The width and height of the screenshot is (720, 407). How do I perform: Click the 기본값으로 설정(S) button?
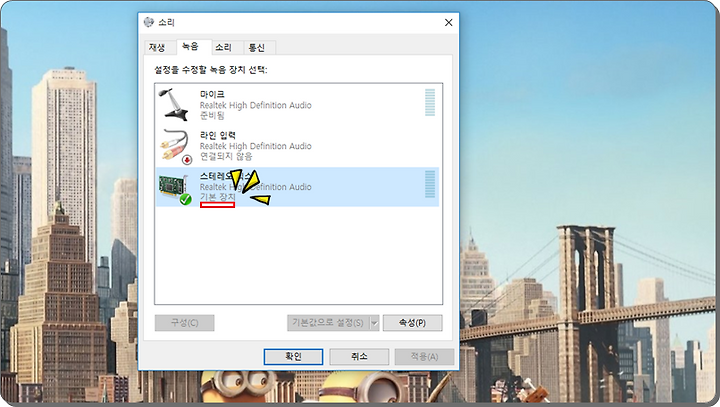click(328, 322)
